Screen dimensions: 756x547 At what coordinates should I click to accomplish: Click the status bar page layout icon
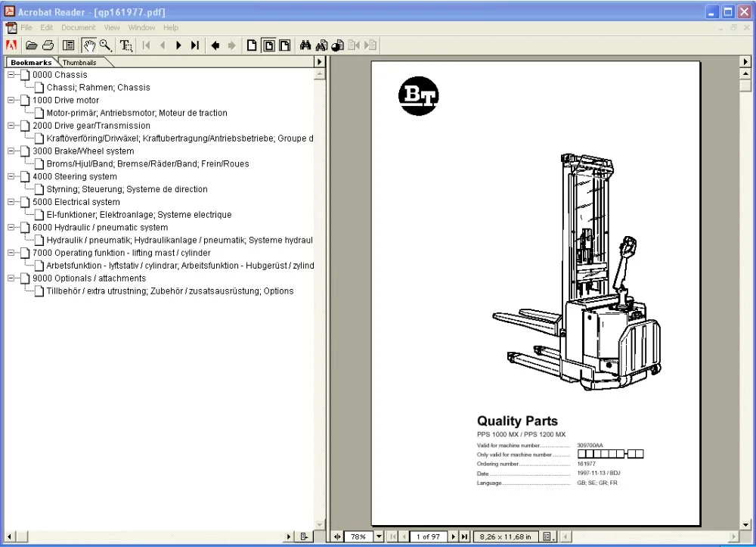point(548,536)
